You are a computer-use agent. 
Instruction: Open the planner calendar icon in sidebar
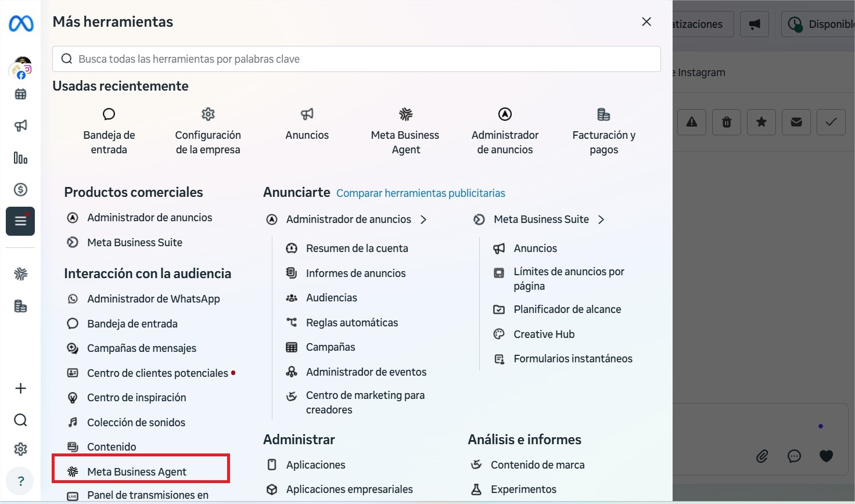pyautogui.click(x=20, y=94)
